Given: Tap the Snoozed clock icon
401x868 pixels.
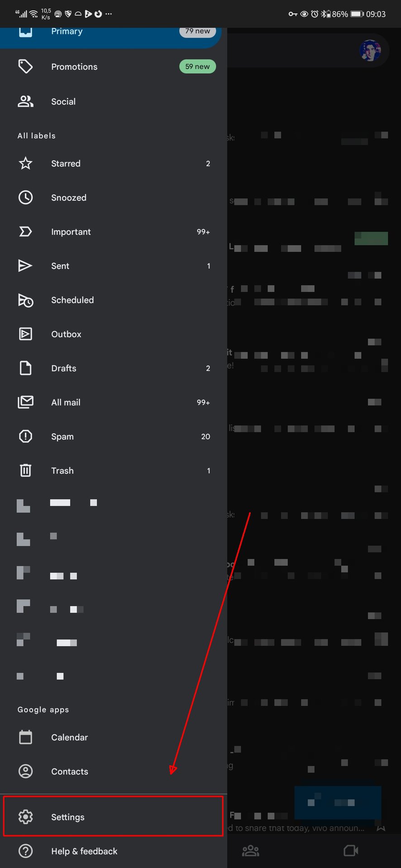Looking at the screenshot, I should 25,198.
